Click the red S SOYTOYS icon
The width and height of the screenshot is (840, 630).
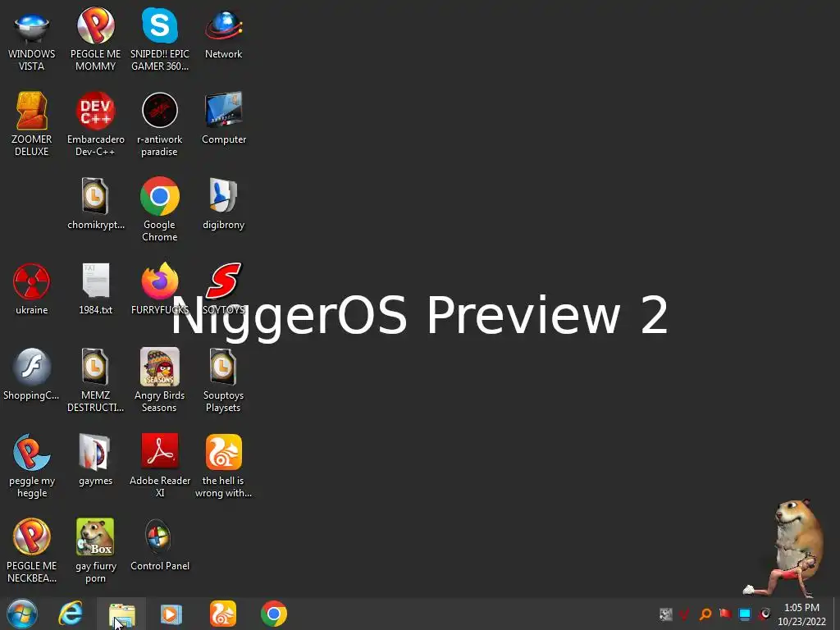tap(223, 290)
